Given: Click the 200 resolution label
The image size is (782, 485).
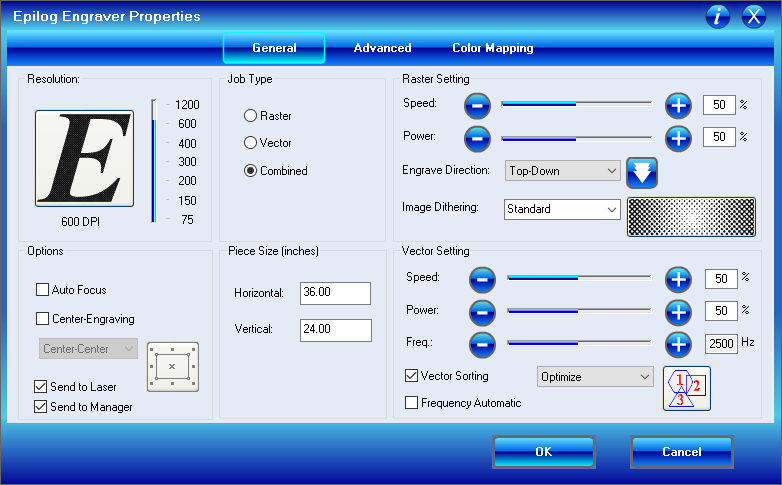Looking at the screenshot, I should [x=187, y=181].
